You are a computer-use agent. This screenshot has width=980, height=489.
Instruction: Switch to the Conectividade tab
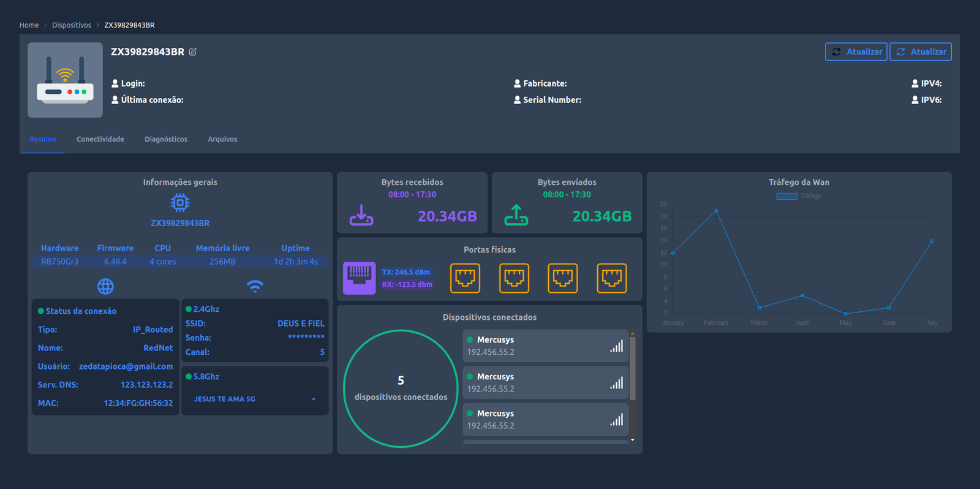pos(100,139)
